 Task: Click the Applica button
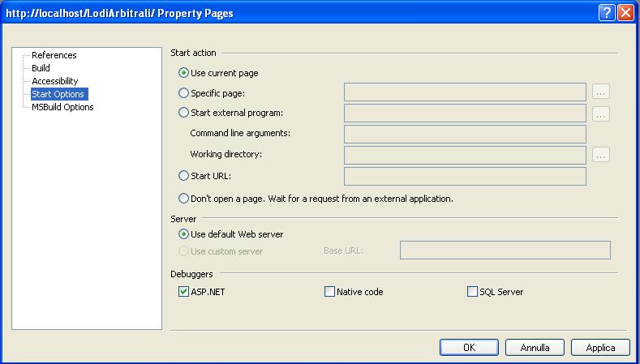tap(600, 348)
